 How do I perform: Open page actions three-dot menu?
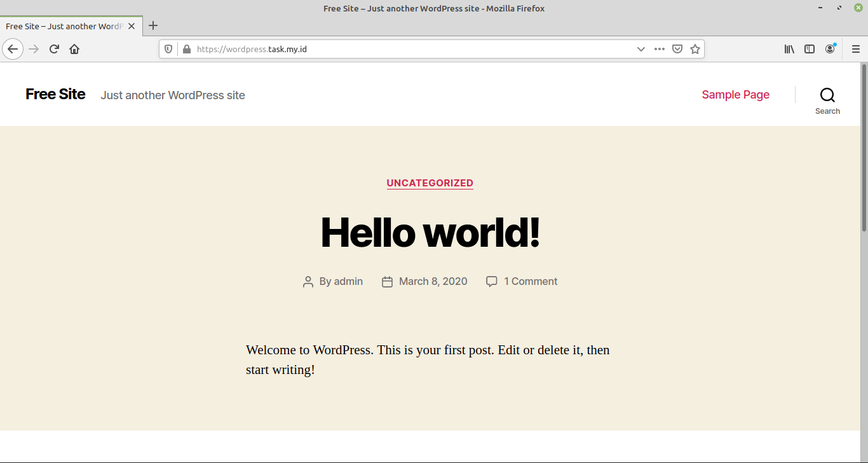coord(660,49)
